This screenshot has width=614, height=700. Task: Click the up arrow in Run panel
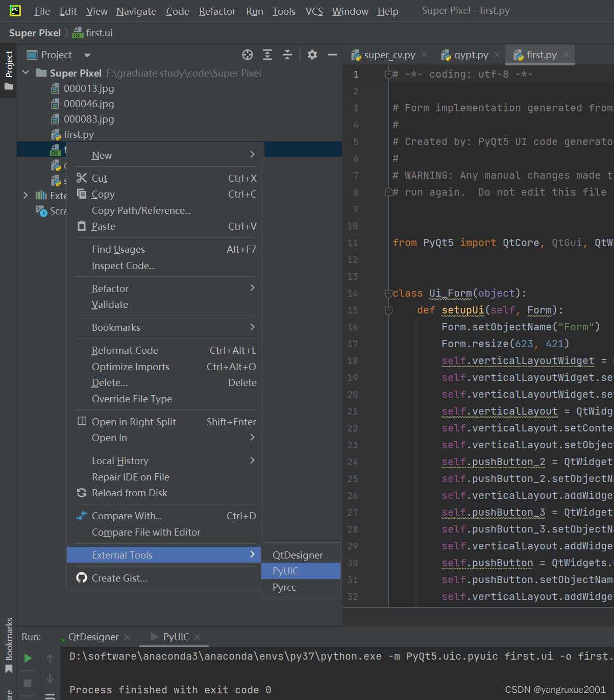click(x=50, y=659)
